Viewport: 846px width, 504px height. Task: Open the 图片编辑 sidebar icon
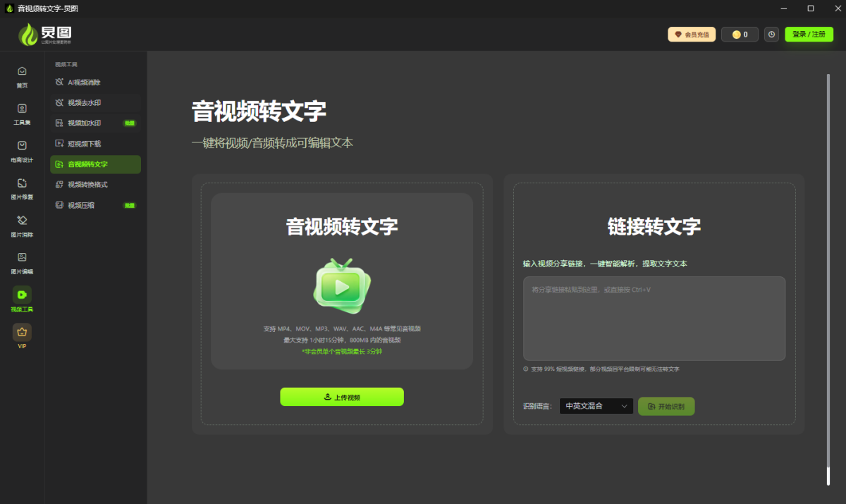[x=22, y=257]
